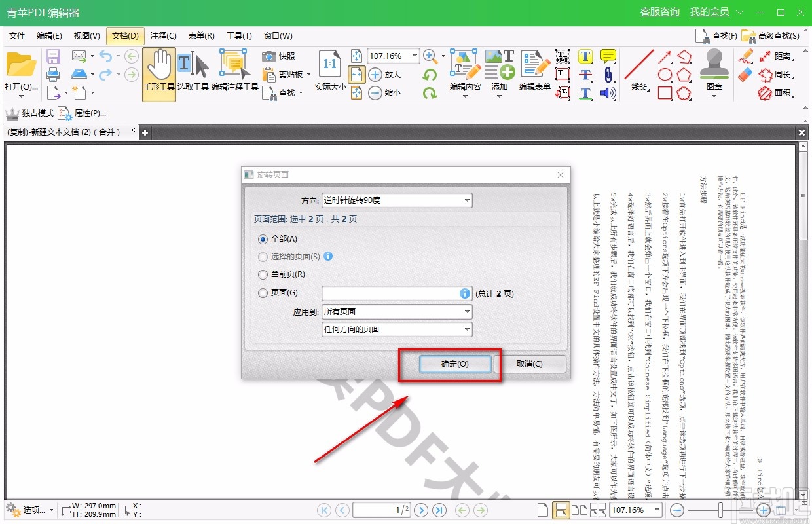Open the rotation direction (方向) dropdown
The height and width of the screenshot is (524, 812).
click(397, 200)
